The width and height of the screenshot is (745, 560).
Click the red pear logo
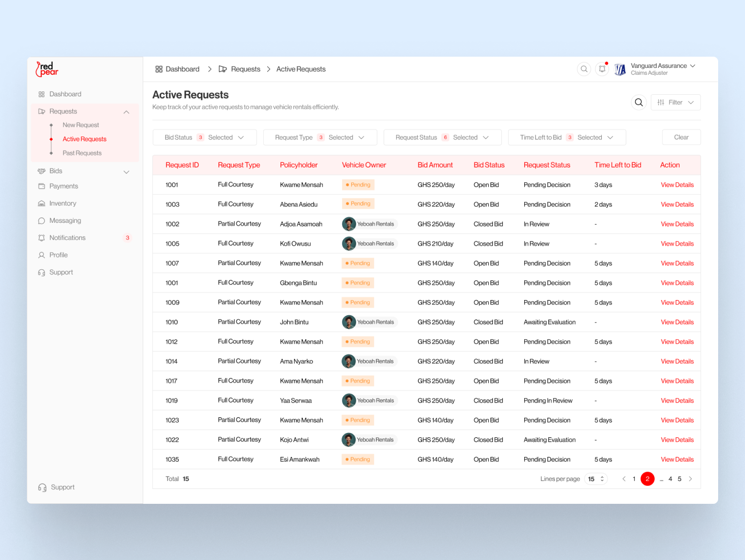[x=46, y=69]
